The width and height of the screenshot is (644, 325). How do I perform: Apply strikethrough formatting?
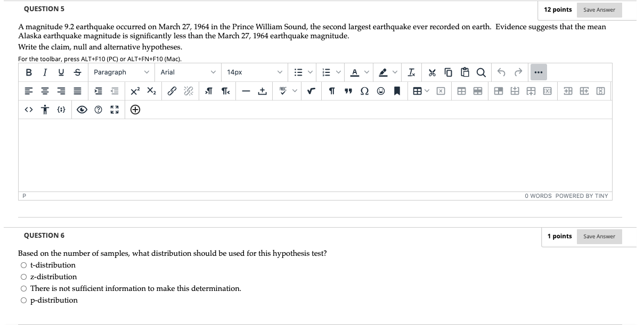click(78, 72)
